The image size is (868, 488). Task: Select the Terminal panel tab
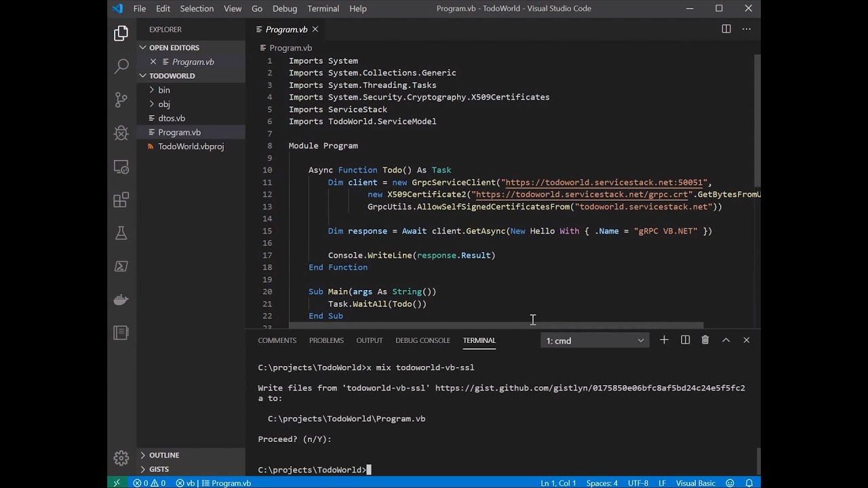(x=479, y=340)
